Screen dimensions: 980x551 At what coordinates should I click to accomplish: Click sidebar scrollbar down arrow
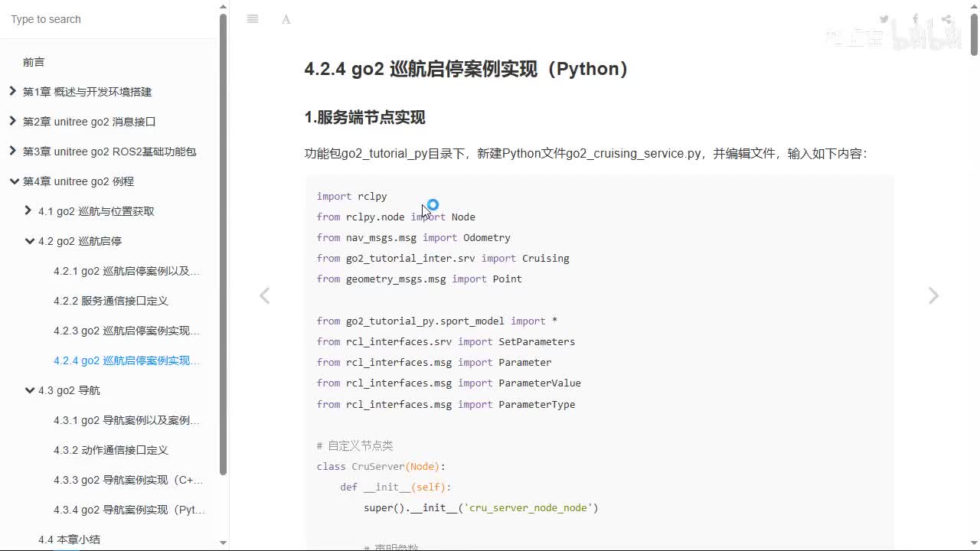tap(223, 543)
